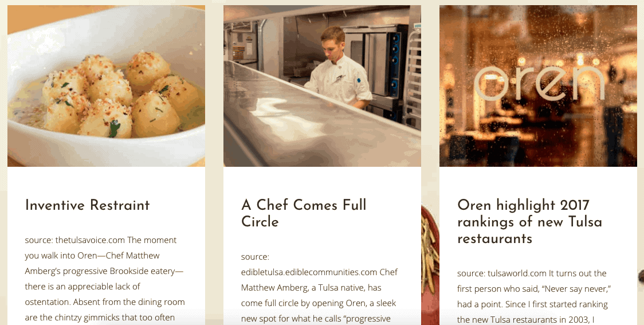
Task: Click the stainless steel counter in kitchen photo
Action: [x=312, y=123]
